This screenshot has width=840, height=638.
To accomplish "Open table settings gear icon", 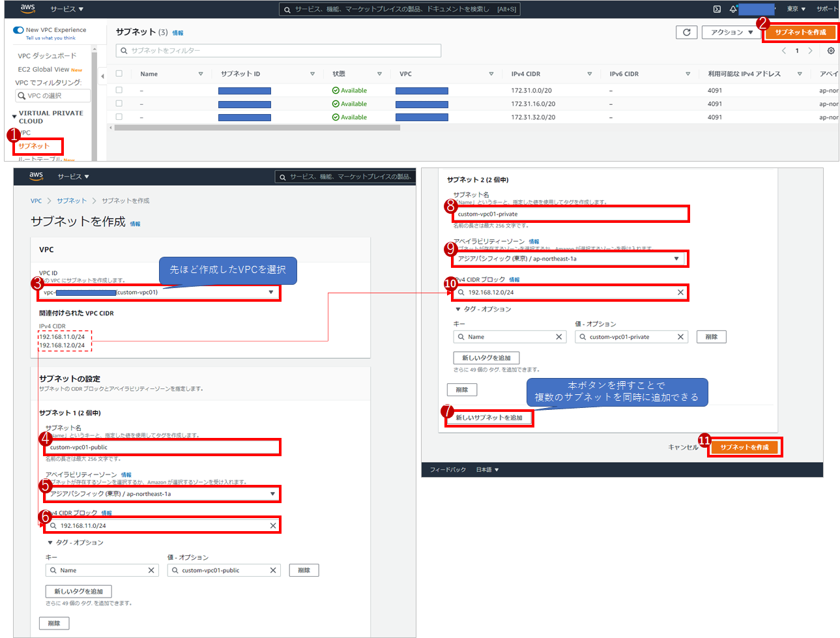I will (x=830, y=51).
